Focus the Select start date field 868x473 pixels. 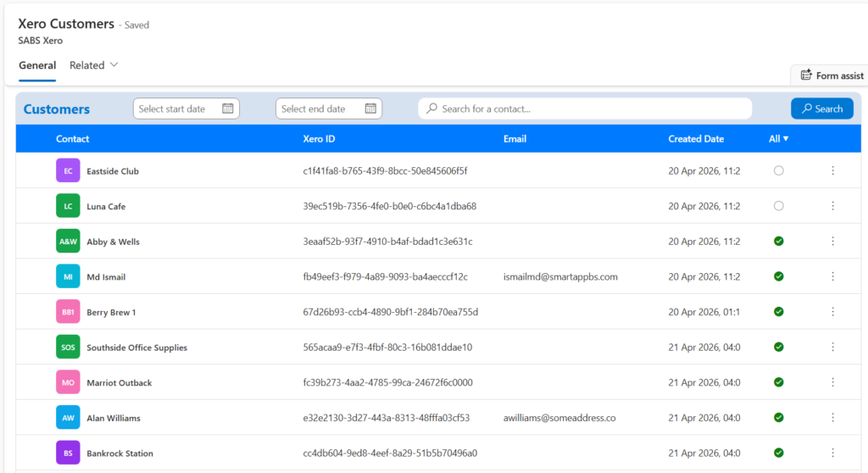(186, 109)
